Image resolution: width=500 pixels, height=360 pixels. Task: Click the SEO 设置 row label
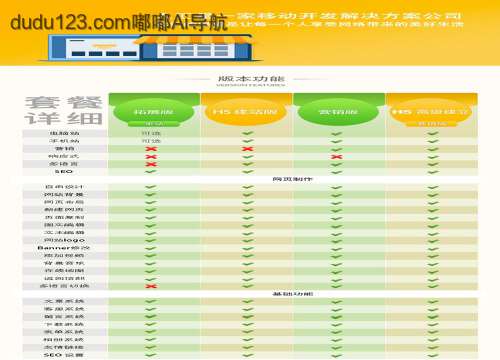(x=64, y=355)
